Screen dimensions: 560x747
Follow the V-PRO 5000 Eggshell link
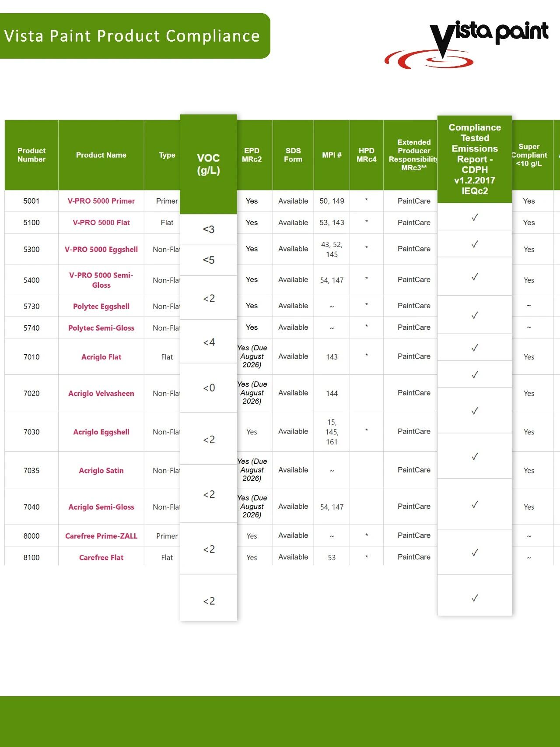[101, 249]
